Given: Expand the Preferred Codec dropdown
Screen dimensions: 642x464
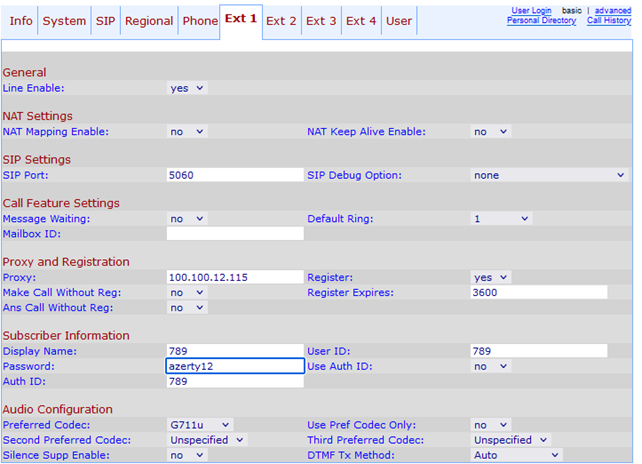Looking at the screenshot, I should click(200, 424).
